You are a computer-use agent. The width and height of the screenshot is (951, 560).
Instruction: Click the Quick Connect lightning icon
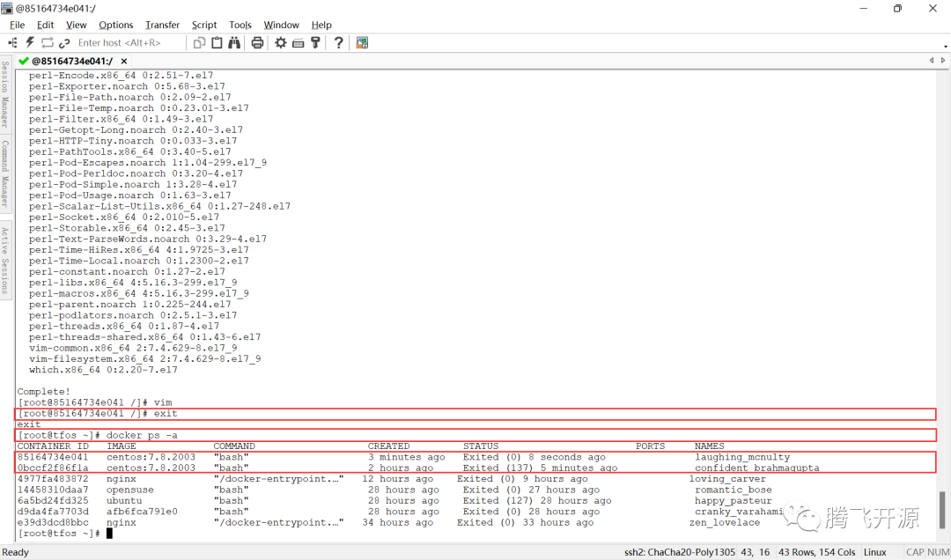[x=30, y=42]
